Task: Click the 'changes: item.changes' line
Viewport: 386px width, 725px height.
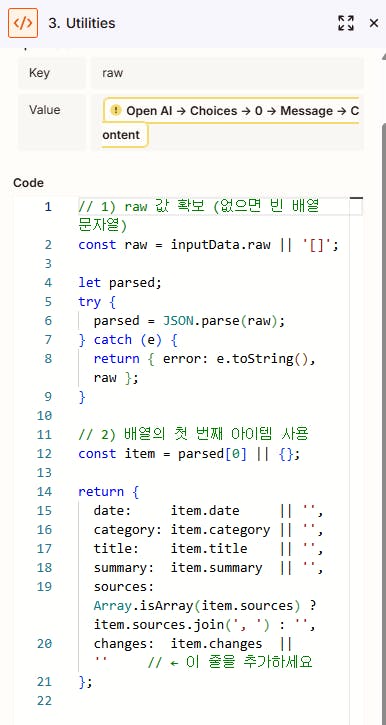Action: [x=193, y=643]
